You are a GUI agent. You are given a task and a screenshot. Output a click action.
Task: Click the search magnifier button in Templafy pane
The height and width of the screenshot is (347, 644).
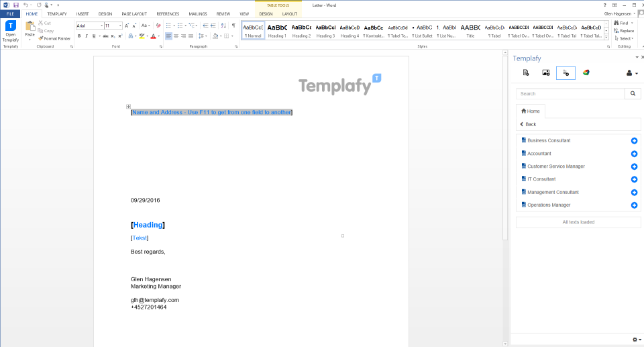633,94
